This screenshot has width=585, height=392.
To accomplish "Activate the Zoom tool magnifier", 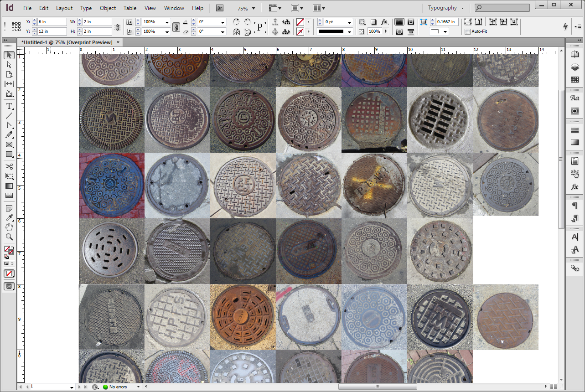I will pos(9,237).
